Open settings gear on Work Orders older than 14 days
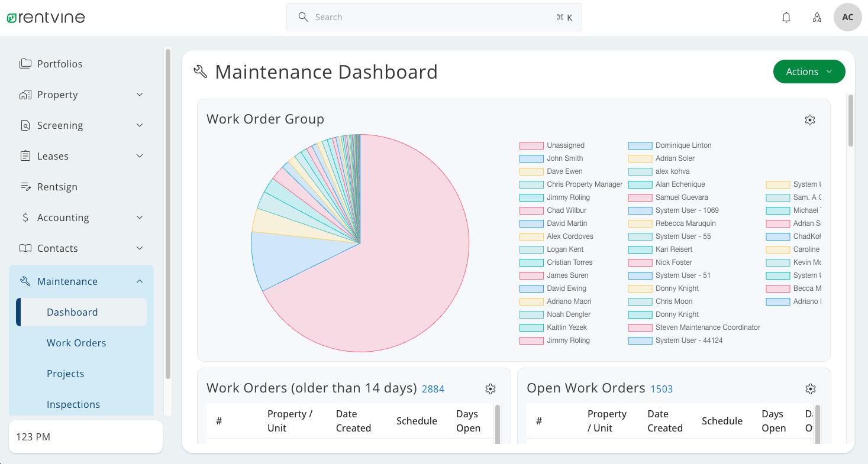 (x=491, y=389)
